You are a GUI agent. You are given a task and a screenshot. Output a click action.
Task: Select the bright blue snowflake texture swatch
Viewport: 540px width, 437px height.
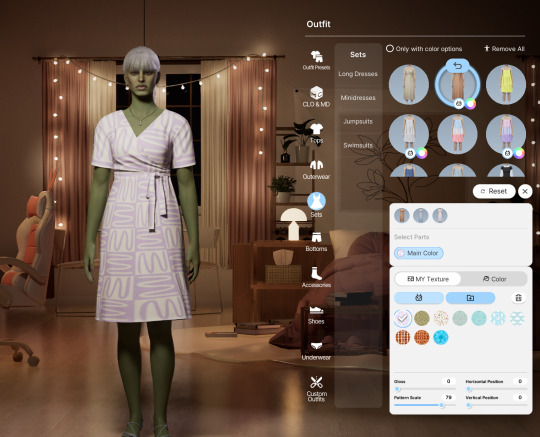(x=441, y=337)
